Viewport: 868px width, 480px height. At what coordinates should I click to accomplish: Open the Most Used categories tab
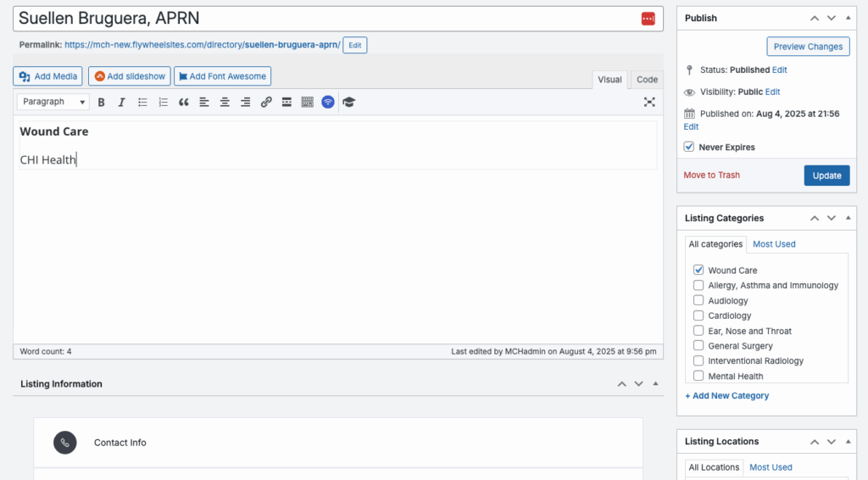pos(774,244)
